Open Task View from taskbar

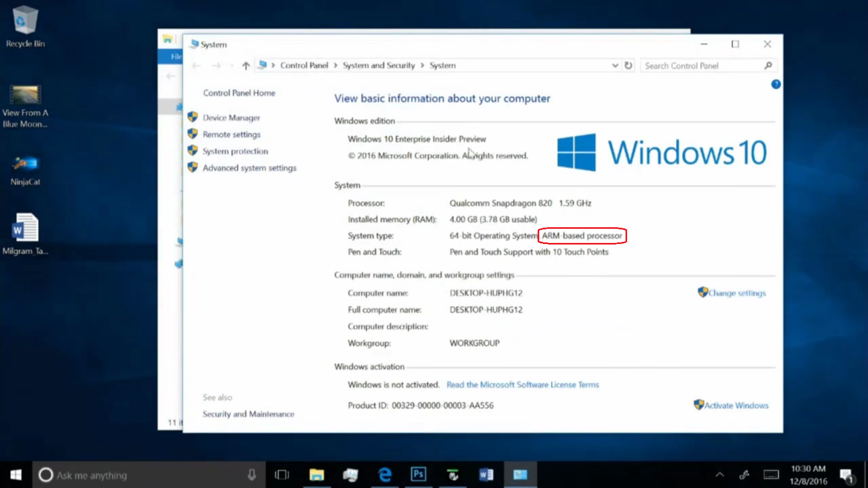point(282,475)
